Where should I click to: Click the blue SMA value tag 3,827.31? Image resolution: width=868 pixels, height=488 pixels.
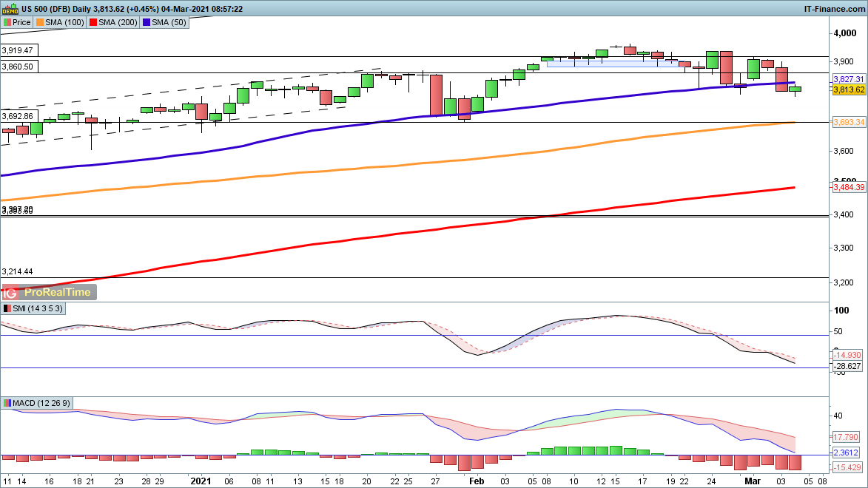(849, 79)
